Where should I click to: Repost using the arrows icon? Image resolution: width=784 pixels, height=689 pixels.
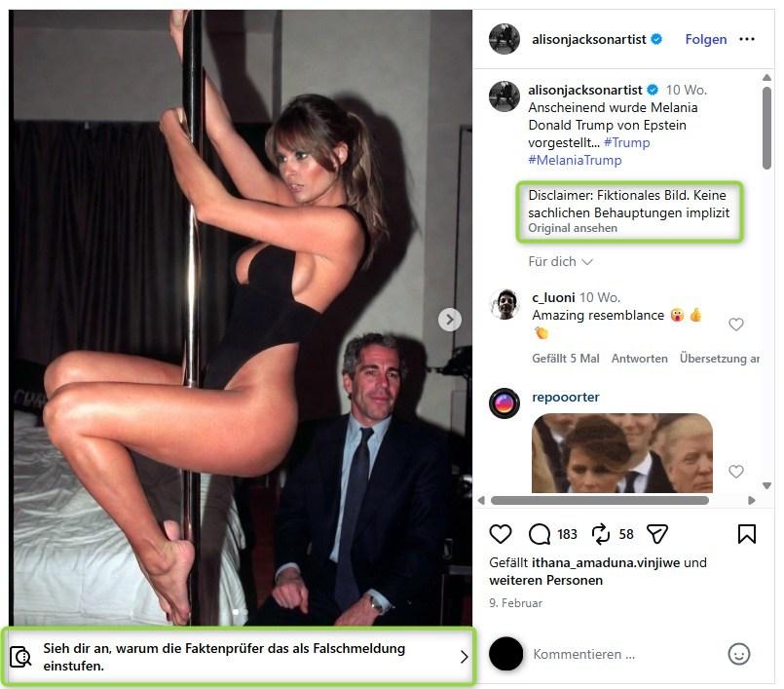(601, 534)
